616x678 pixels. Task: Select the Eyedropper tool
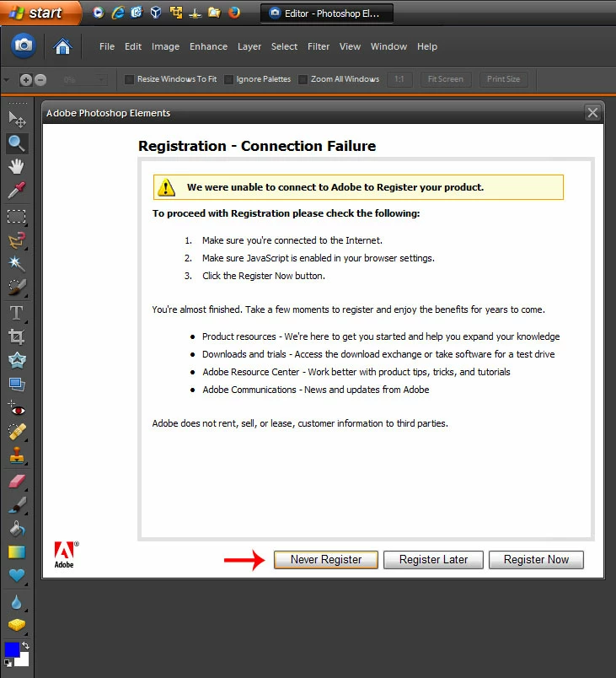[17, 191]
